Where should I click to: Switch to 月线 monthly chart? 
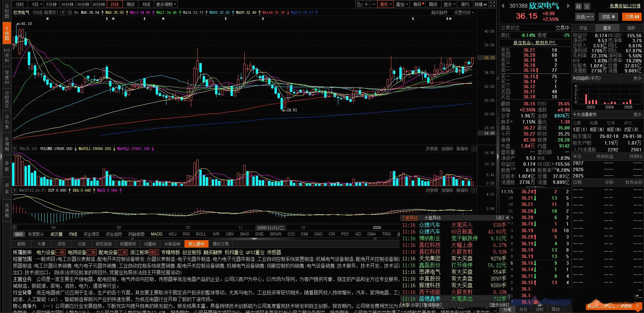(146, 4)
